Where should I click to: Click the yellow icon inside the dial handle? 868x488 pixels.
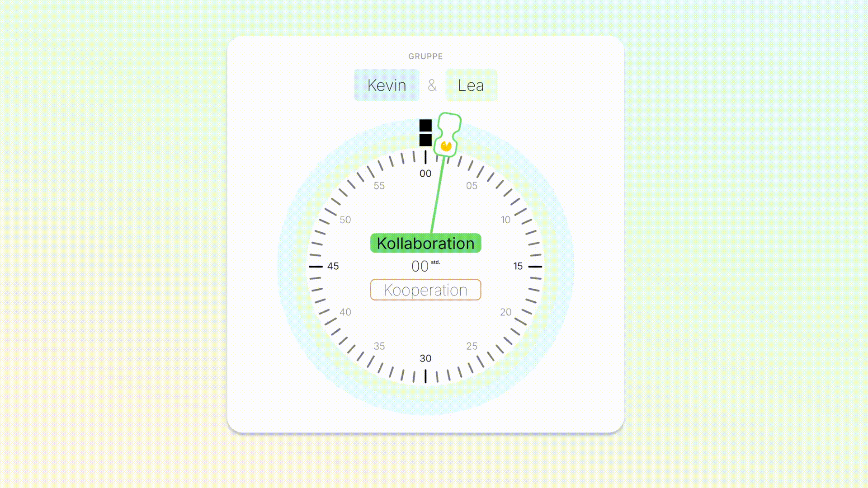[x=446, y=146]
